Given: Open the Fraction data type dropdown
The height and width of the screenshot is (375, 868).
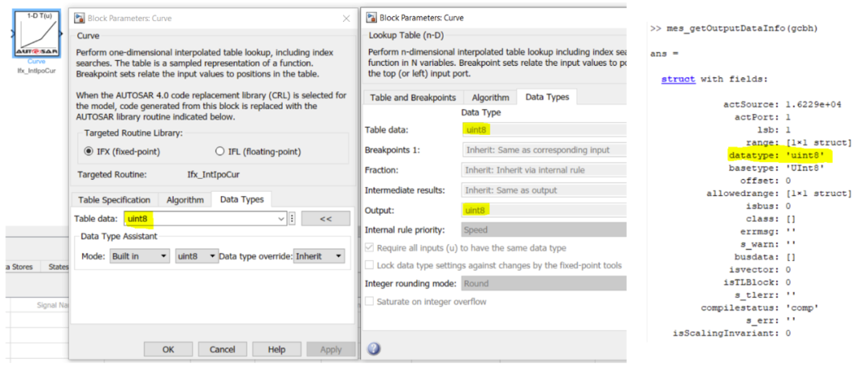Looking at the screenshot, I should (x=543, y=169).
